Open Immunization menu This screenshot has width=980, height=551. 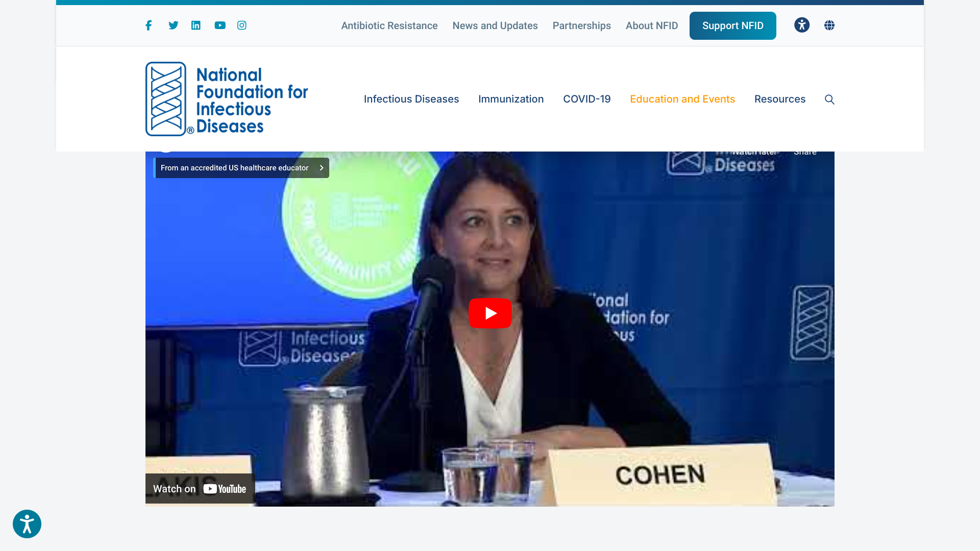point(511,99)
